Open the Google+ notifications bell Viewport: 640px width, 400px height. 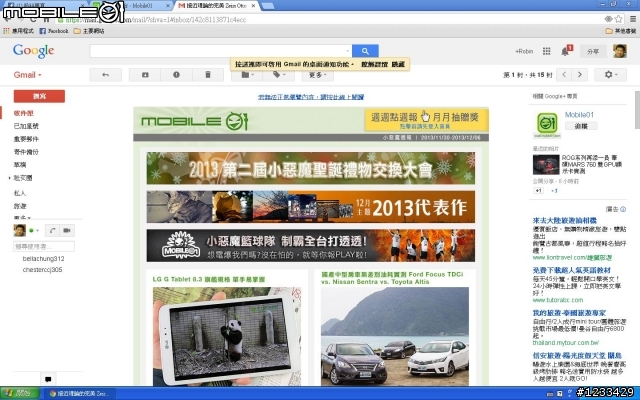point(565,51)
